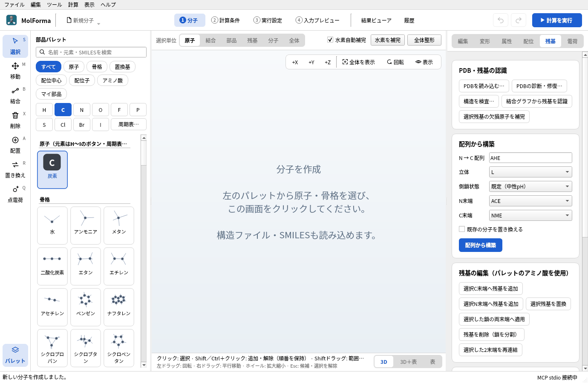
Task: Set selection unit to 残基
Action: click(252, 40)
